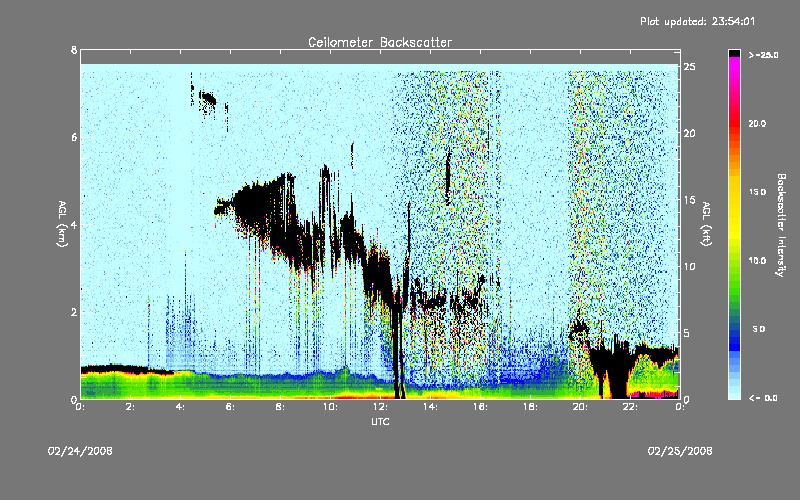Click the large black cloud mass near 4.5 km at 07 UTC
Viewport: 800px width, 500px height.
(x=255, y=204)
